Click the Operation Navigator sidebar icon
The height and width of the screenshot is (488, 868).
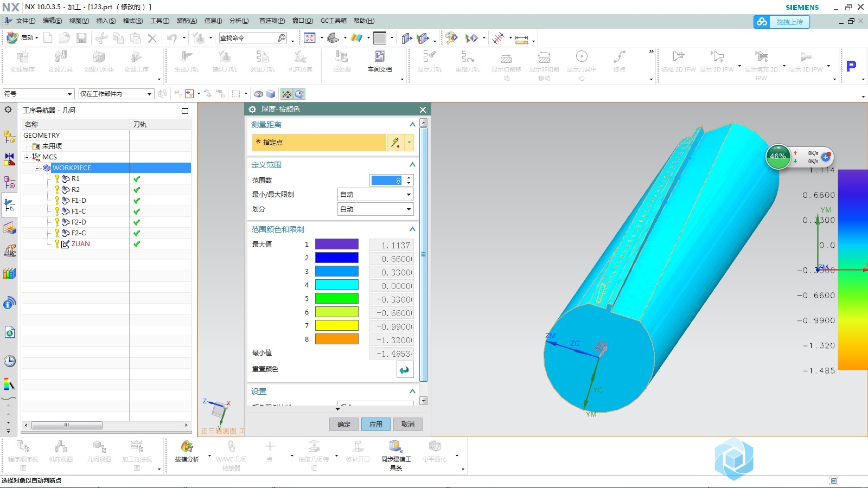[9, 206]
